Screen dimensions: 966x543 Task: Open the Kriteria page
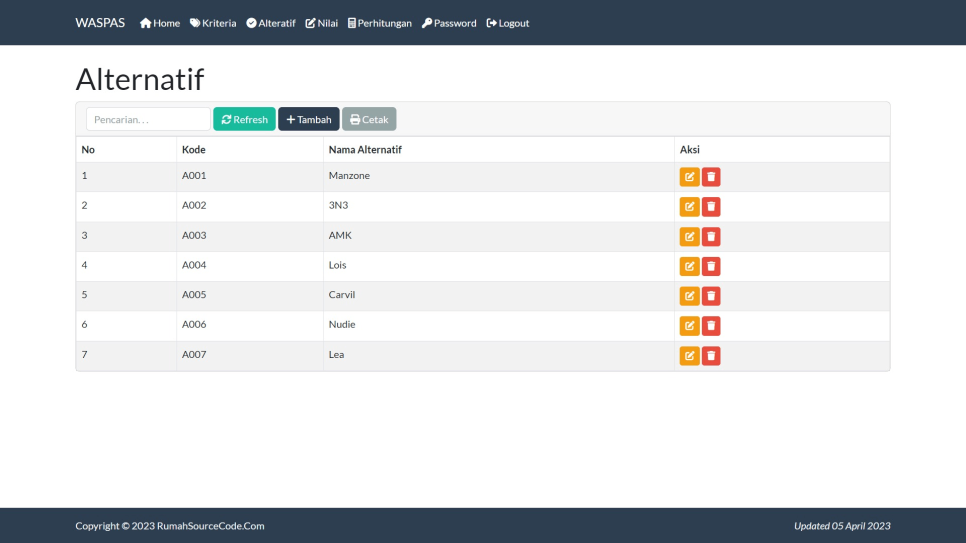tap(213, 23)
